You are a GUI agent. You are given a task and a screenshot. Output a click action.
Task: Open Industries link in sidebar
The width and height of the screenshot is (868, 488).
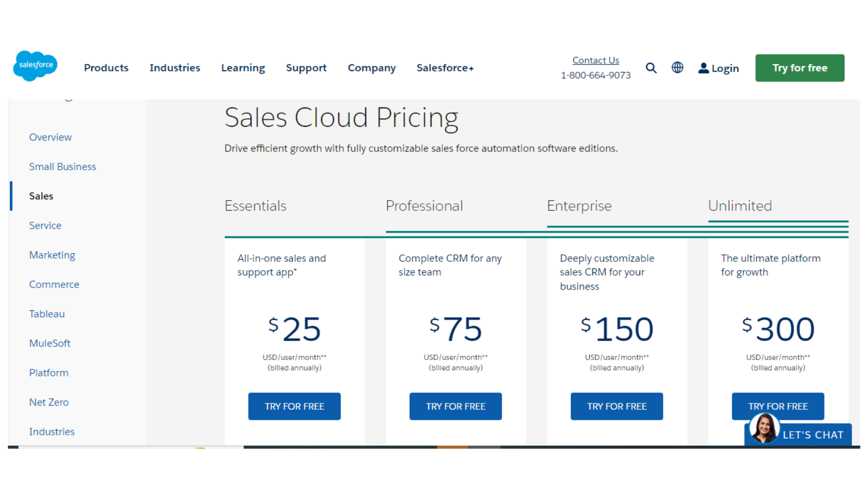coord(52,432)
